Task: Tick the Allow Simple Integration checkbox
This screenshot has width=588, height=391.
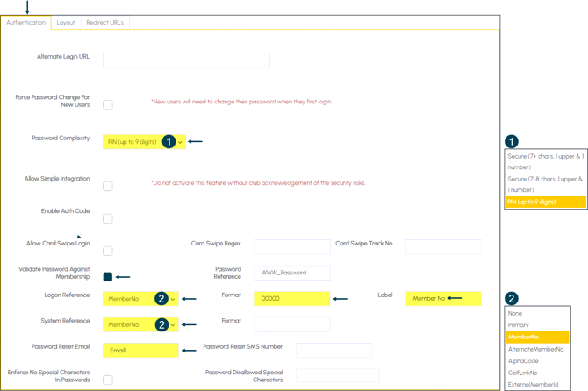Action: point(108,186)
